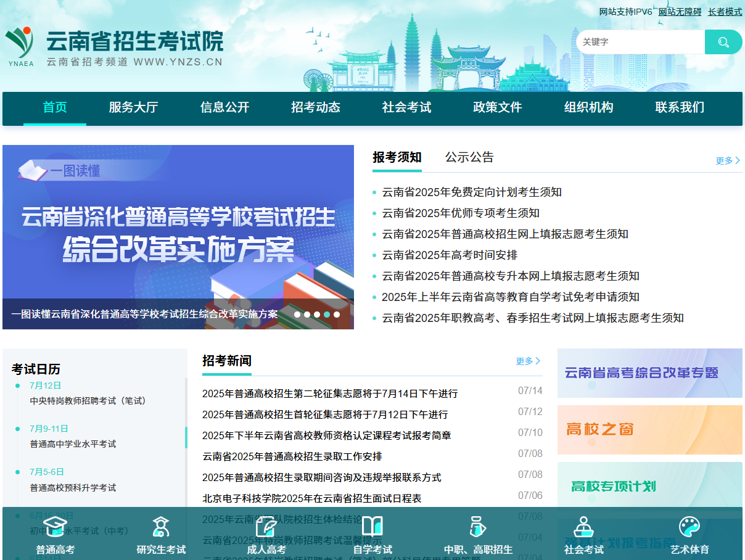Open 更多 arrow beside 报考须知
Screen dimensions: 745x560
point(728,160)
